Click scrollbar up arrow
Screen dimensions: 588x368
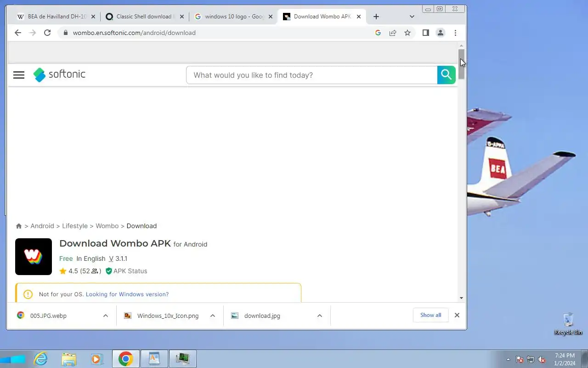click(462, 46)
